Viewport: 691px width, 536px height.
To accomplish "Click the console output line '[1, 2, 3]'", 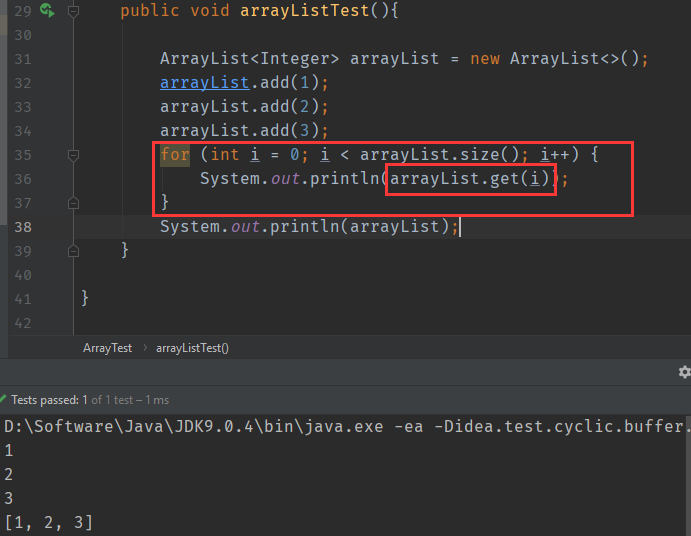I will tap(48, 522).
